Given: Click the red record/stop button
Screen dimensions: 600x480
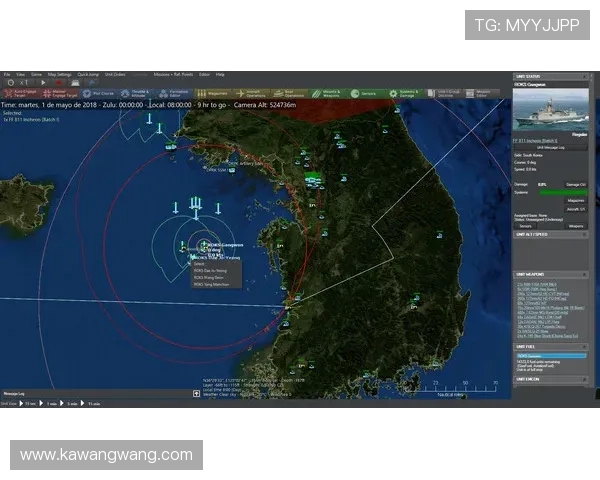Looking at the screenshot, I should (x=60, y=83).
